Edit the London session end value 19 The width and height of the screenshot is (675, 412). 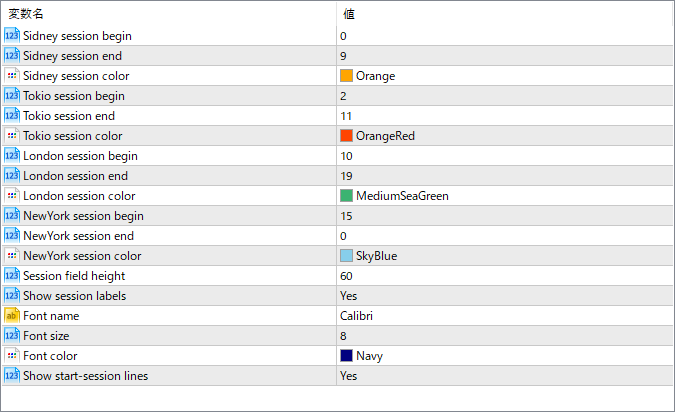(346, 176)
